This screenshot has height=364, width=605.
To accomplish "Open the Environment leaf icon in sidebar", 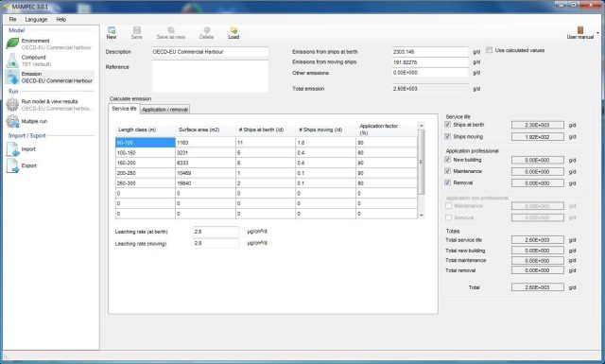I will coord(12,43).
